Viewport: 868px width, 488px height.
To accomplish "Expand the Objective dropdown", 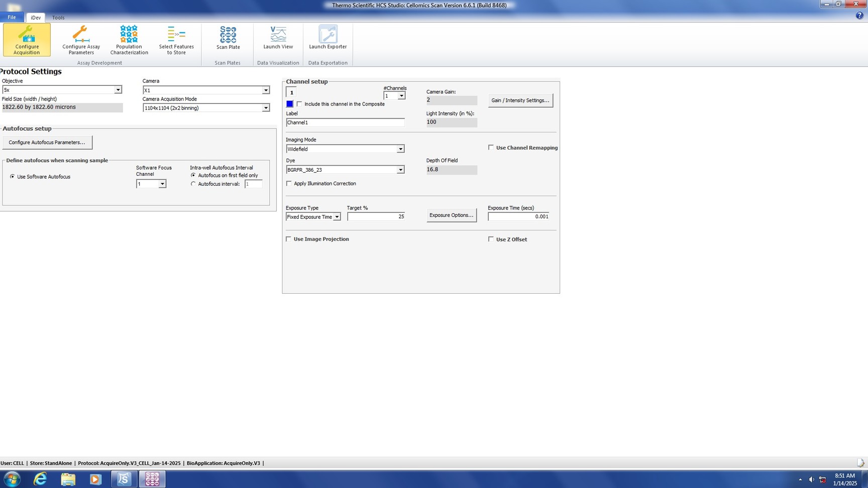I will click(x=118, y=90).
